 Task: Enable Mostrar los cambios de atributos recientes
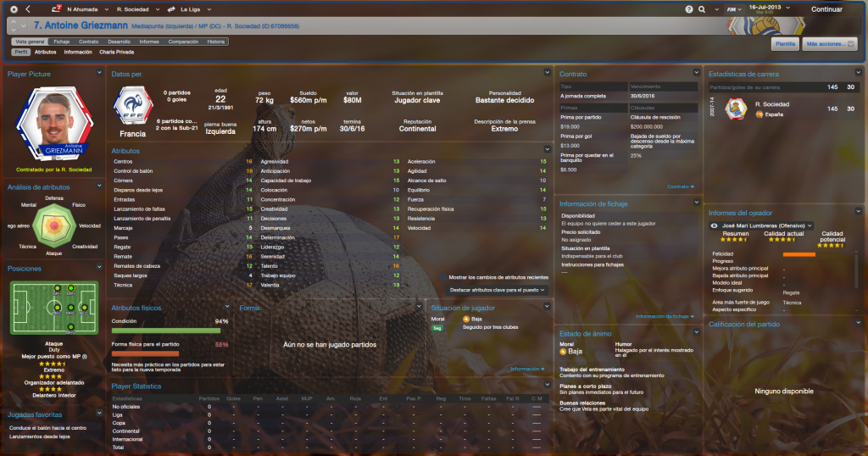[x=443, y=277]
